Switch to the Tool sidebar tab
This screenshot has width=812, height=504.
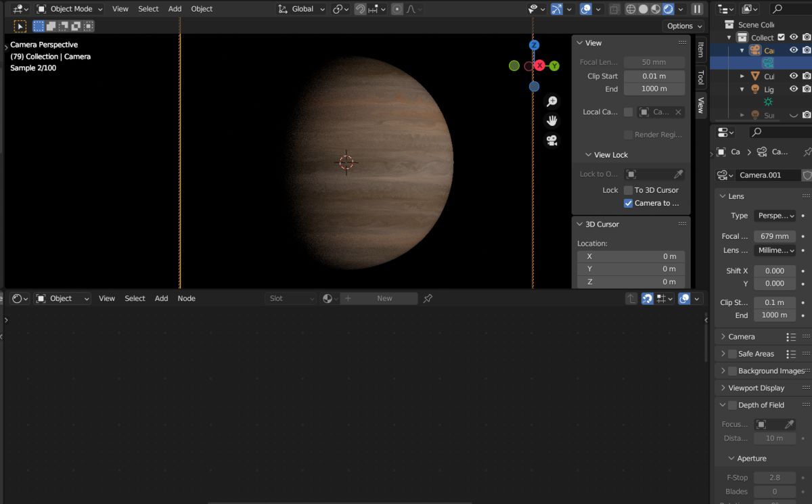pos(700,77)
